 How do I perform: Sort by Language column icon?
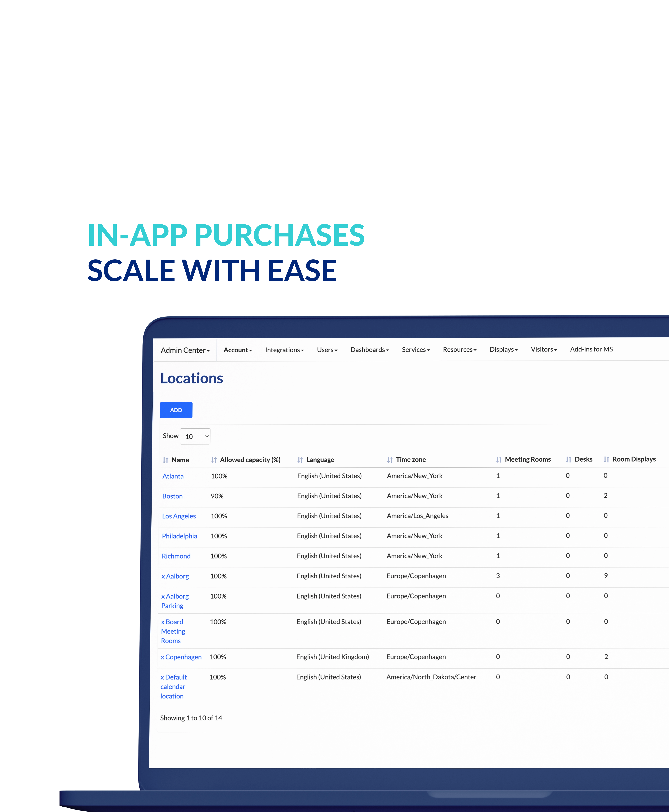[300, 460]
